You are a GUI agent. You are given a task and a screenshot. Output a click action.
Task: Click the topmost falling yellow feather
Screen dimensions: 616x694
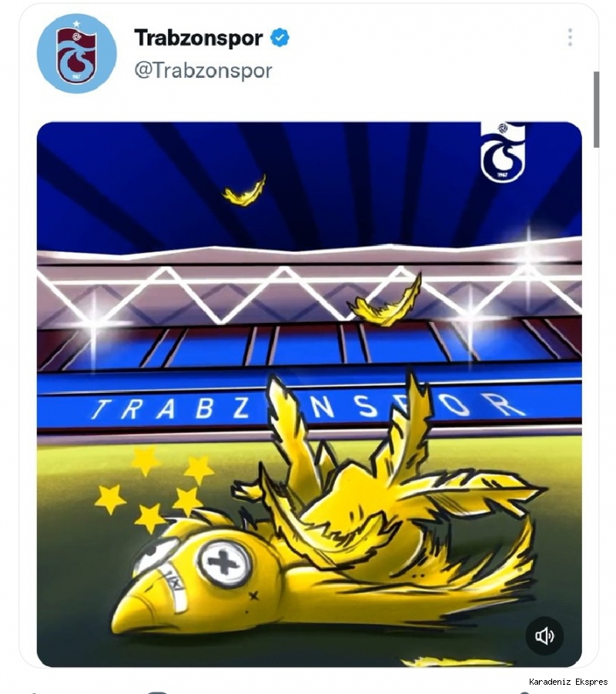click(x=245, y=191)
